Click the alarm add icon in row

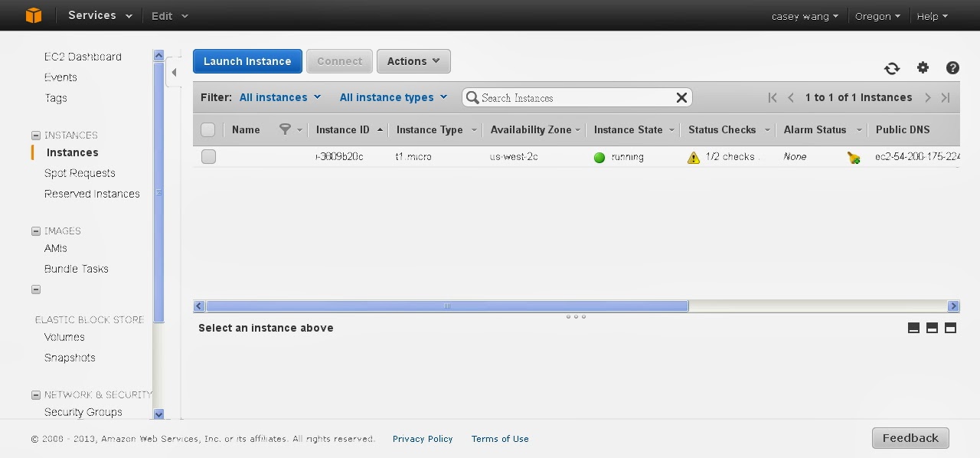click(x=854, y=157)
